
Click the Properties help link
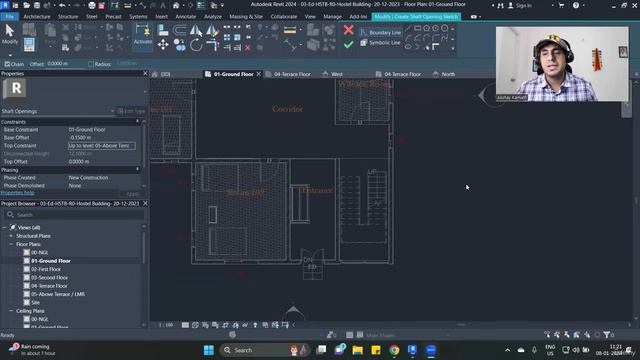[17, 193]
